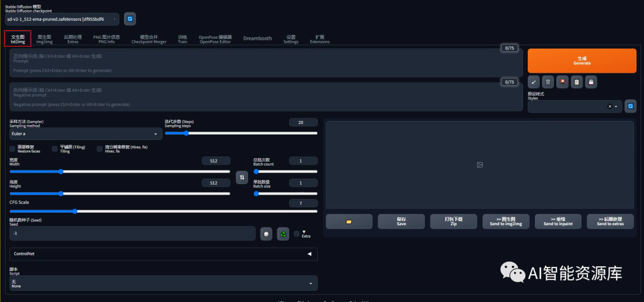Adjust the CFG Scale slider
The image size is (644, 302).
click(x=163, y=211)
